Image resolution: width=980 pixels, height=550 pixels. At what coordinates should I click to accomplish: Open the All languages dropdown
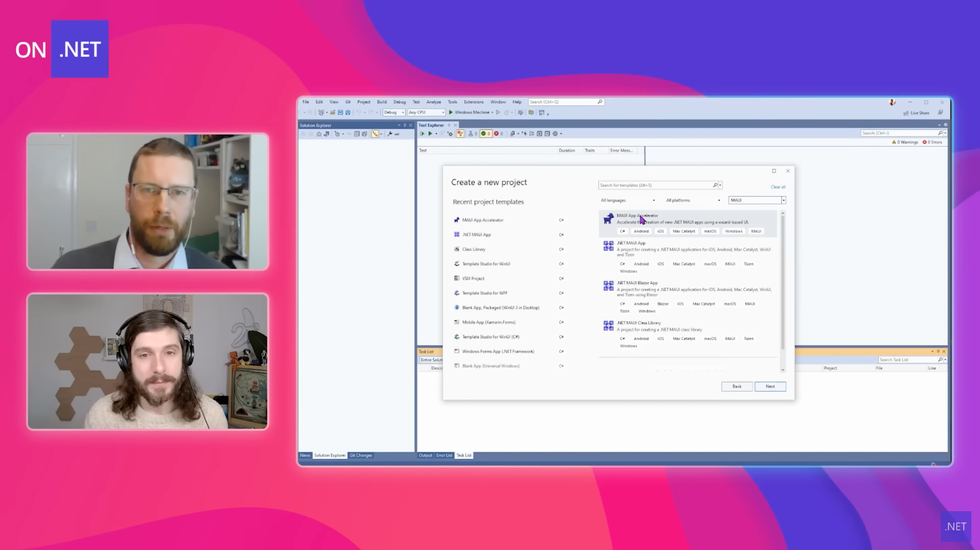[626, 200]
